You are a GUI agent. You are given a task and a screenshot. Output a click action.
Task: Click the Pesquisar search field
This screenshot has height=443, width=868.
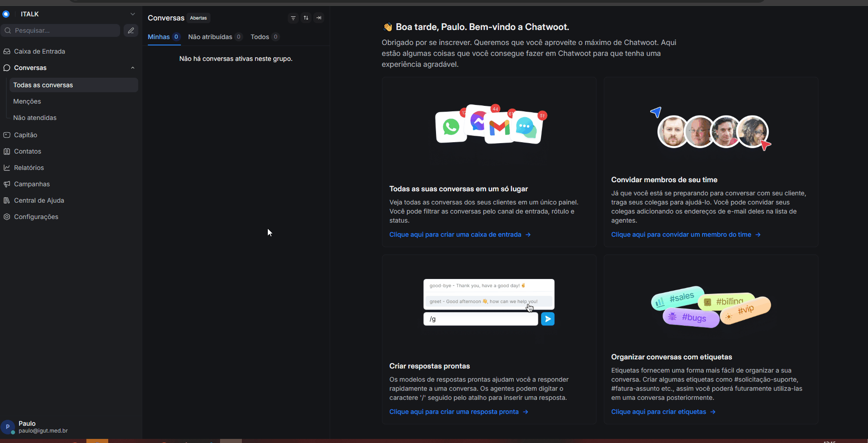click(x=61, y=30)
